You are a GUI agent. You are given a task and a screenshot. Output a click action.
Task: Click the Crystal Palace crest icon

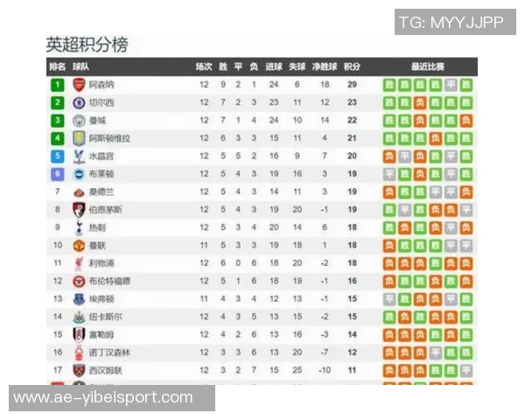tap(79, 156)
